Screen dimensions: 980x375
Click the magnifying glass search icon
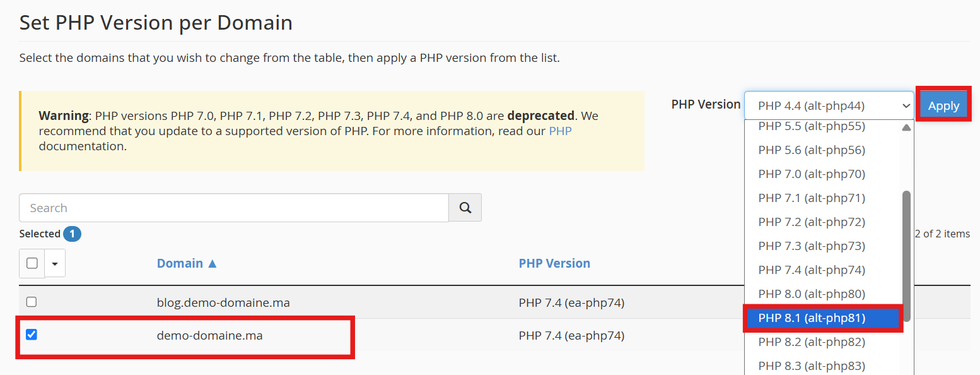465,208
